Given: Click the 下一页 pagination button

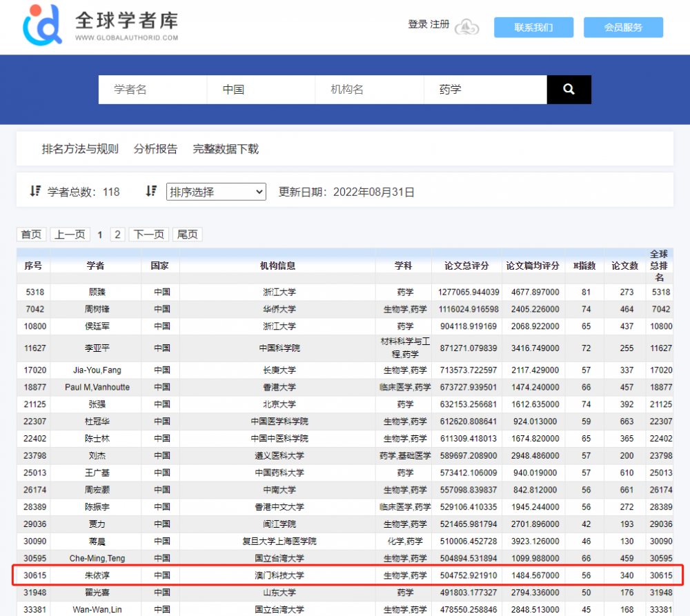Looking at the screenshot, I should pyautogui.click(x=148, y=235).
